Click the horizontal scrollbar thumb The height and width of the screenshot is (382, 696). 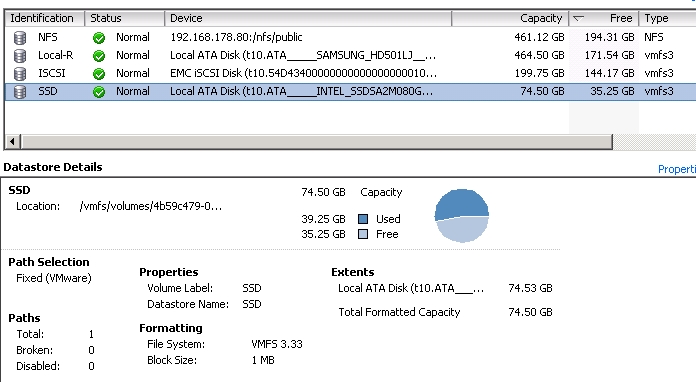coord(317,142)
